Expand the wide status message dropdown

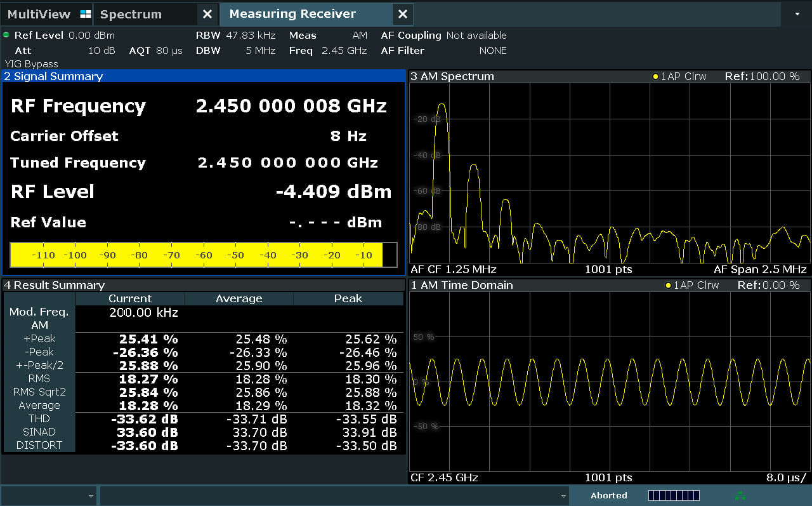563,496
